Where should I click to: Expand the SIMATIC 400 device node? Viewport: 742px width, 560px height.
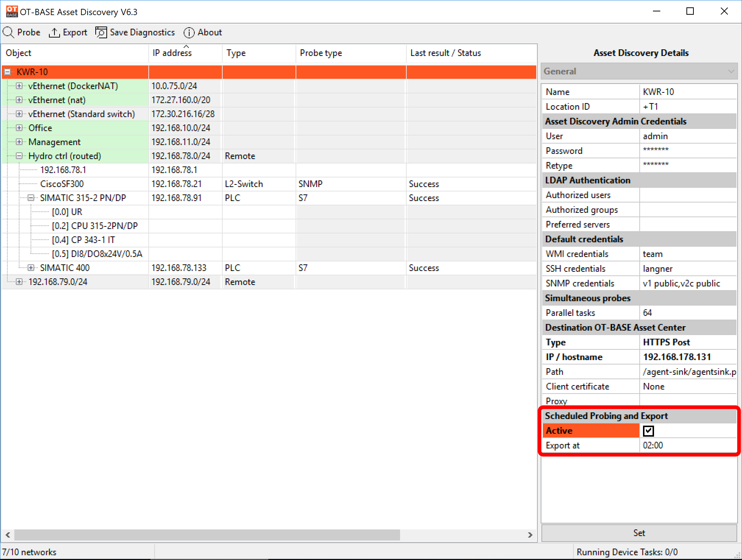(31, 268)
